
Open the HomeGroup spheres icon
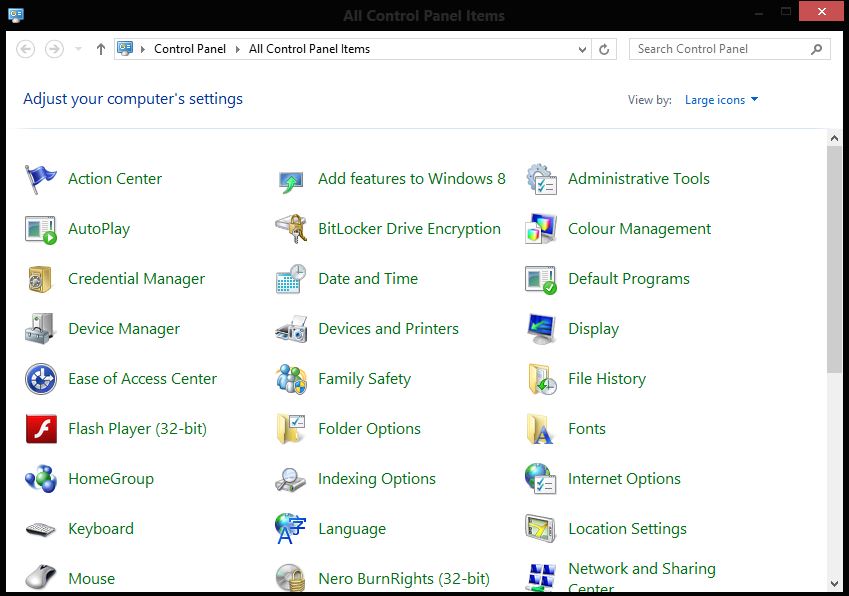coord(41,479)
